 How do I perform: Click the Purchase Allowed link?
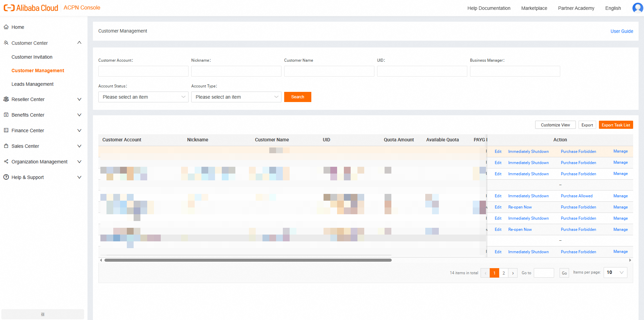point(577,196)
